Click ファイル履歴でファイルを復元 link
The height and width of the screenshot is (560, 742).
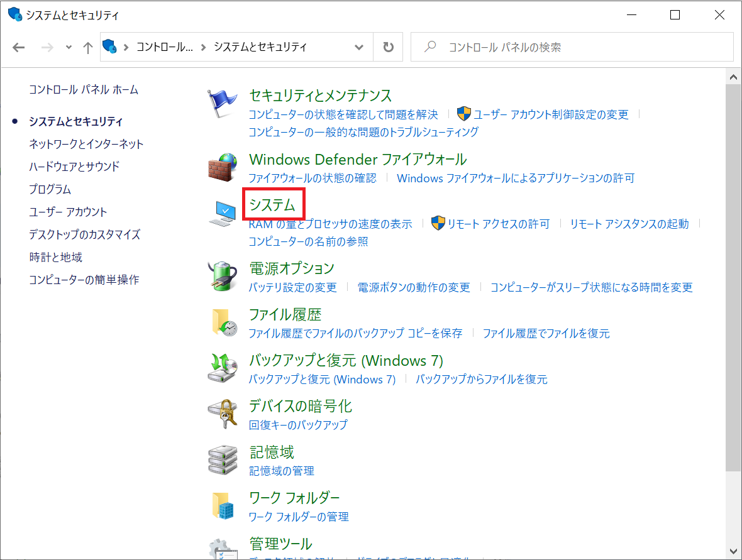pyautogui.click(x=546, y=334)
